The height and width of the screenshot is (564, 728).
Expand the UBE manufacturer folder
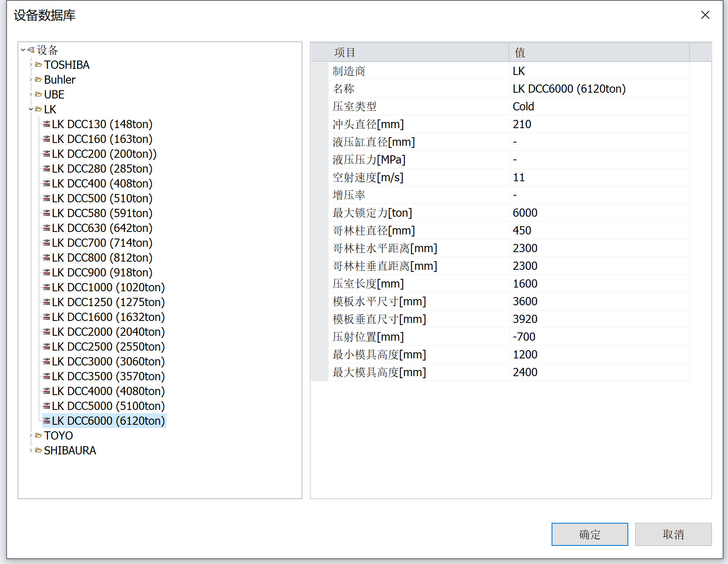pos(31,94)
